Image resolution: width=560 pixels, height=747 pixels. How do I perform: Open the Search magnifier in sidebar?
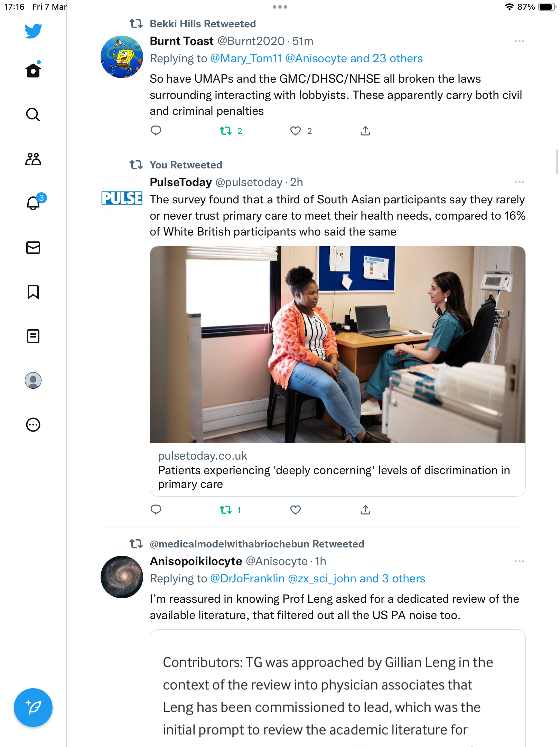[33, 114]
